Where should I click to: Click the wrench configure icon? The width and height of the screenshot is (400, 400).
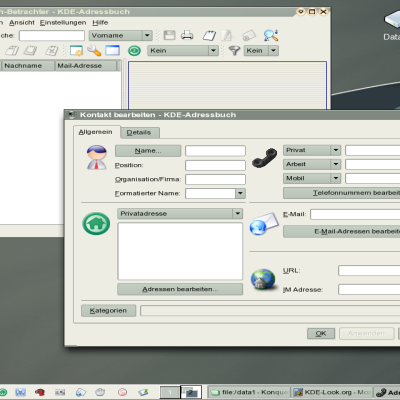[x=94, y=51]
